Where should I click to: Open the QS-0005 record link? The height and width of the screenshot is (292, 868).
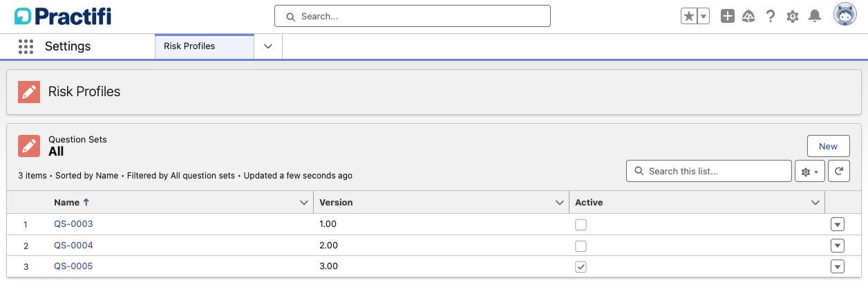tap(73, 266)
